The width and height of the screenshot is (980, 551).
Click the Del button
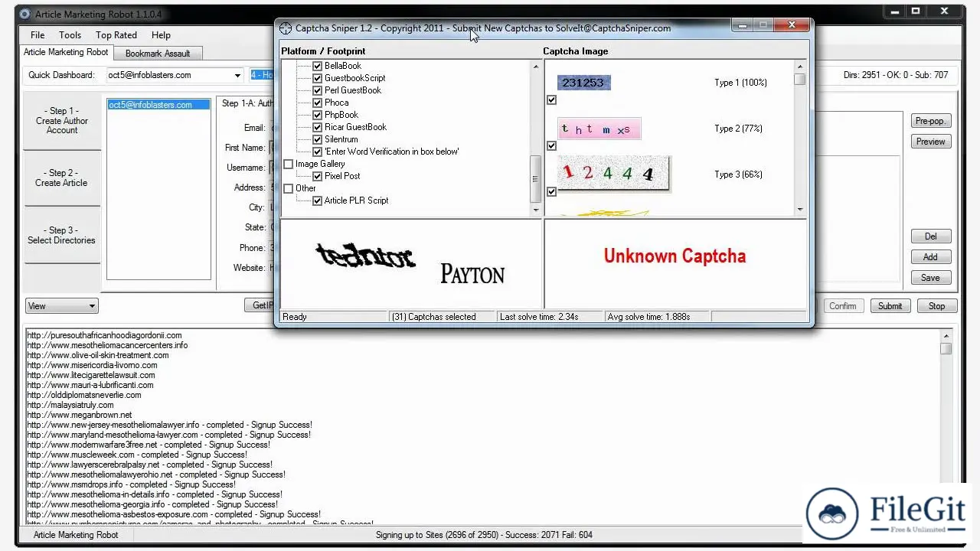click(930, 236)
